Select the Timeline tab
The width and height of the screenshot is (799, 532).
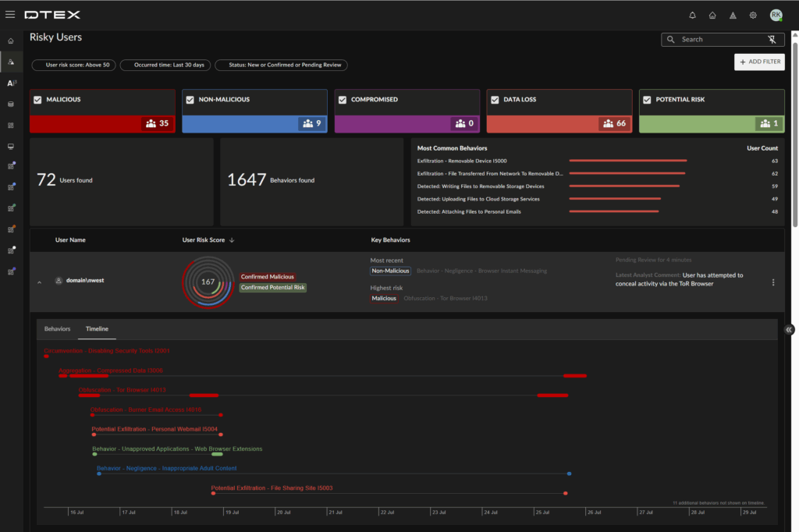(97, 329)
